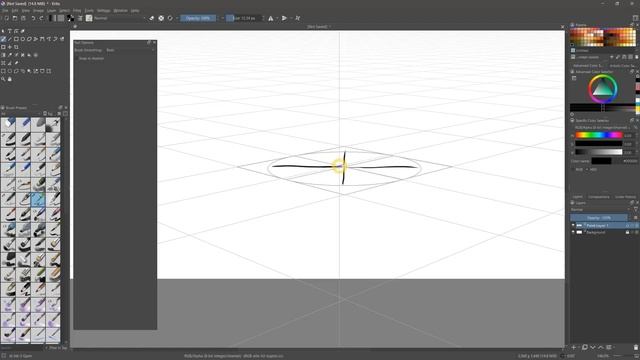The width and height of the screenshot is (640, 360).
Task: Select the Transform tool
Action: click(3, 47)
